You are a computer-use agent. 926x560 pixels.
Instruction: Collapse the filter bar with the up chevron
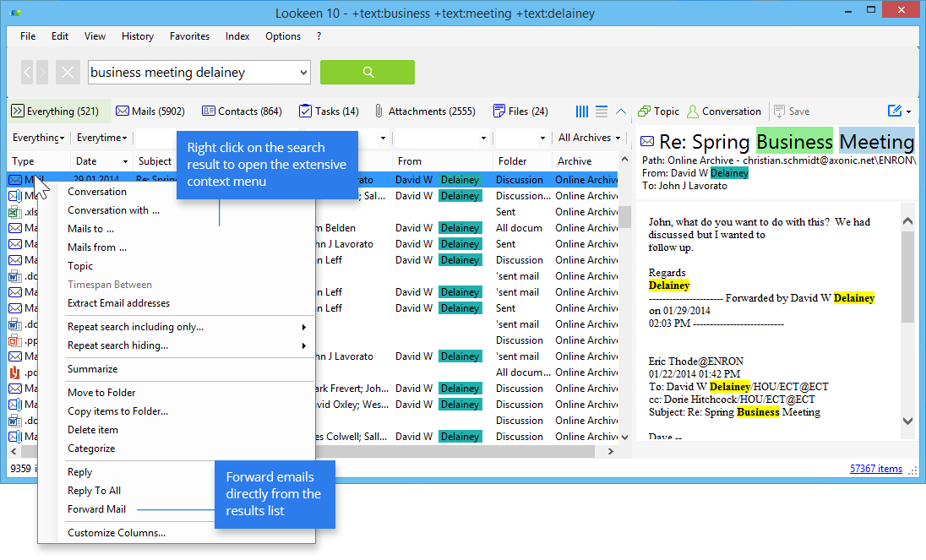pyautogui.click(x=621, y=111)
